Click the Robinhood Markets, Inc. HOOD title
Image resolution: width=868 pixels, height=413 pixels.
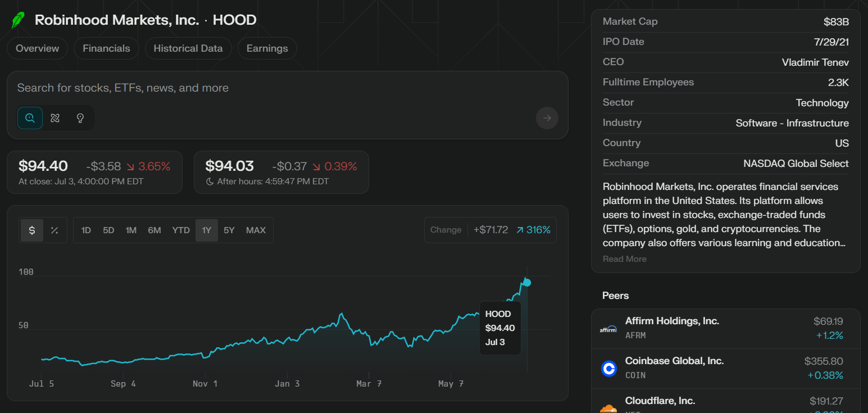coord(146,20)
